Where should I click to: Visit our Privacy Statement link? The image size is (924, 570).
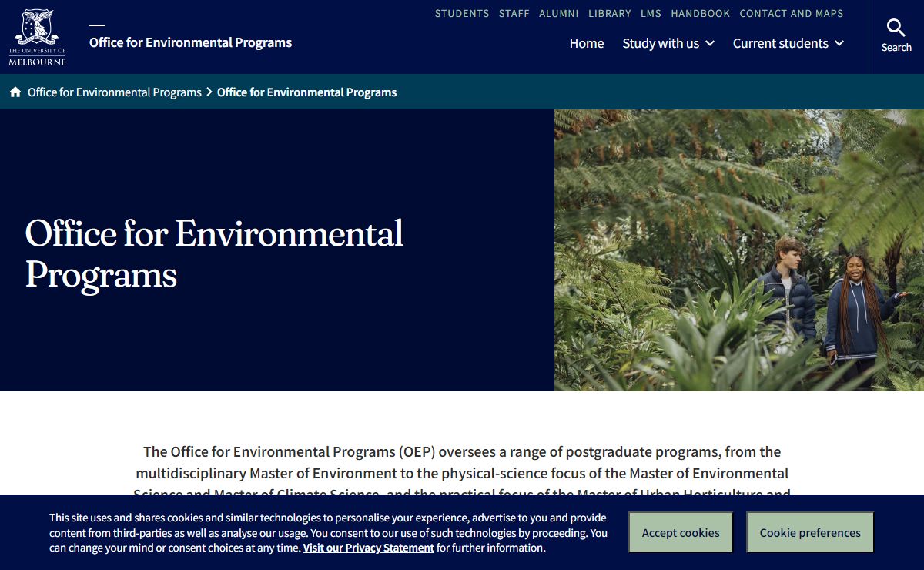point(369,548)
